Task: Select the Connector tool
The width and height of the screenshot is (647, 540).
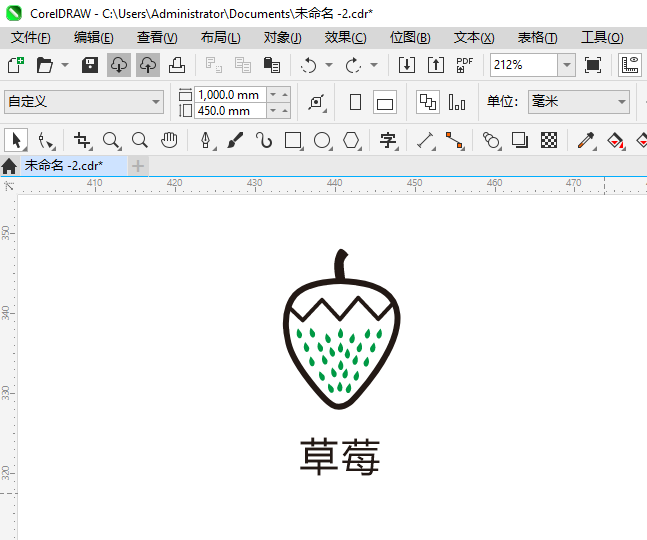Action: [x=454, y=141]
